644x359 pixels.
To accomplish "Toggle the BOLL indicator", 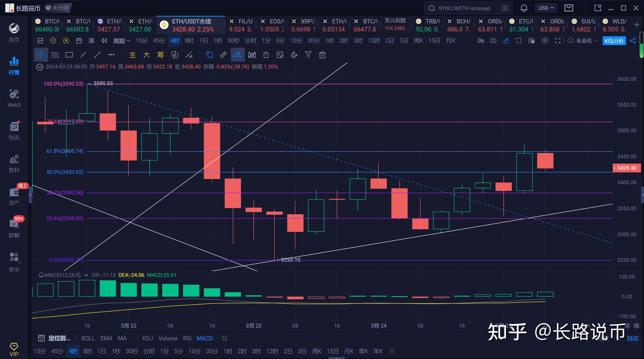I will [x=88, y=338].
